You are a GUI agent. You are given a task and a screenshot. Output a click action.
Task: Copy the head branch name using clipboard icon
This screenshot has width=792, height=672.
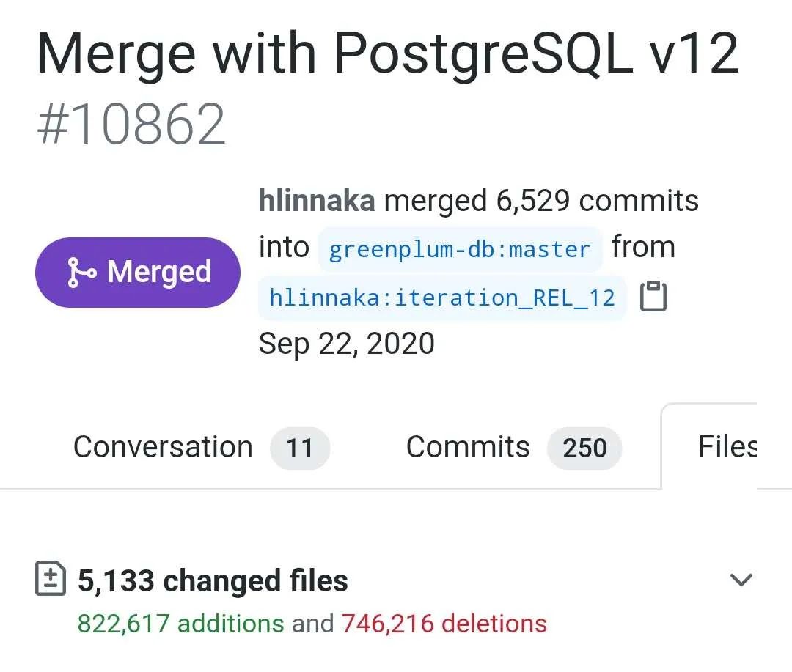tap(653, 297)
